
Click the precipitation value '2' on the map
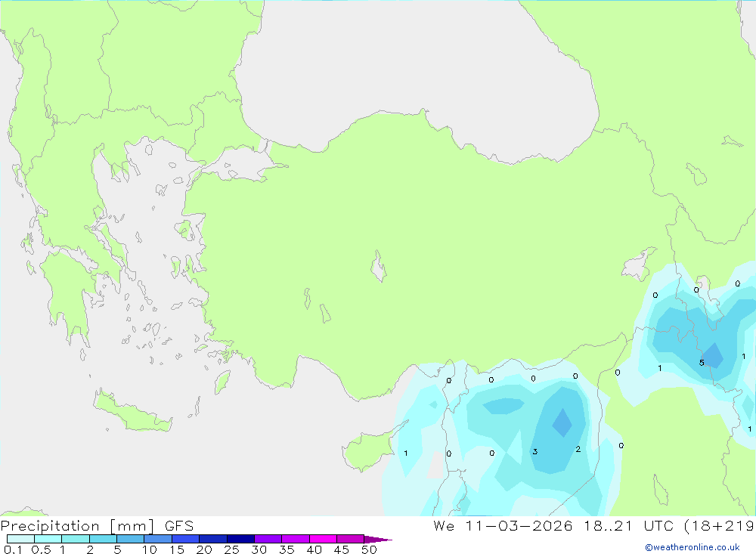(x=578, y=450)
